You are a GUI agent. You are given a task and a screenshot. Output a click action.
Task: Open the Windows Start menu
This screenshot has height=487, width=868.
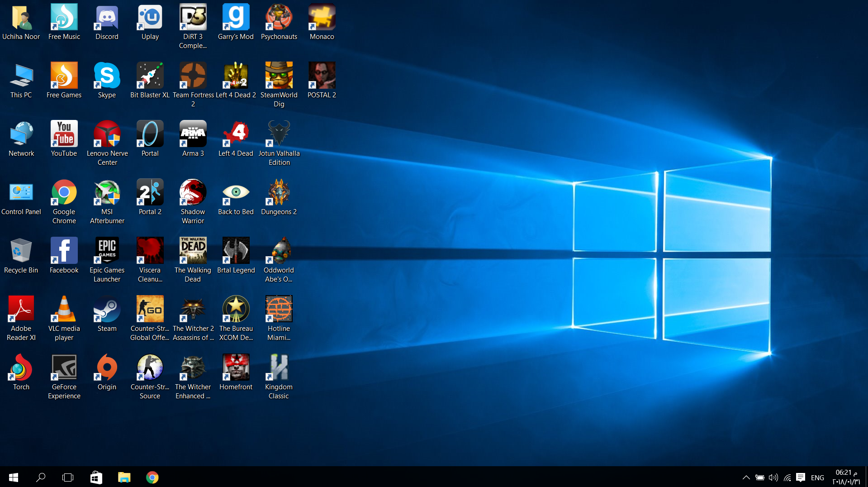coord(14,477)
